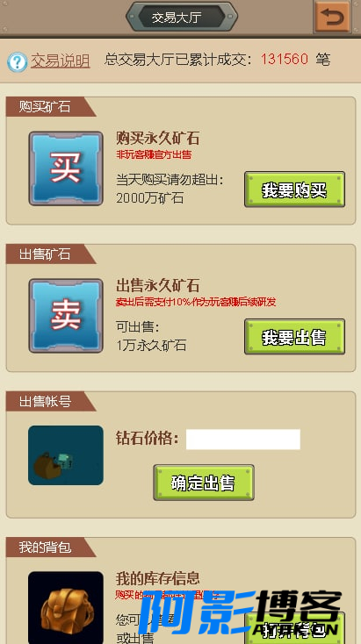Click the golden backpack inventory icon
The width and height of the screenshot is (361, 644).
click(x=66, y=608)
